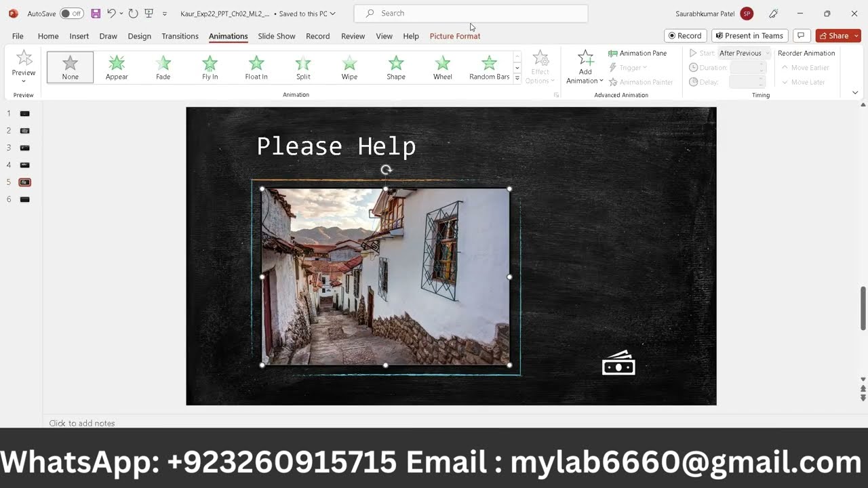868x488 pixels.
Task: Click the Preview star icon
Action: [24, 59]
